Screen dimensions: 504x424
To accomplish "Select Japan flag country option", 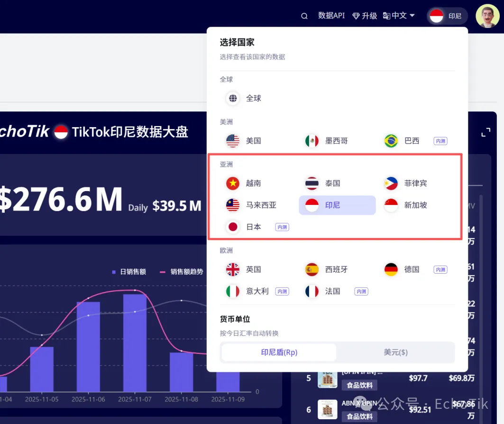I will (233, 227).
